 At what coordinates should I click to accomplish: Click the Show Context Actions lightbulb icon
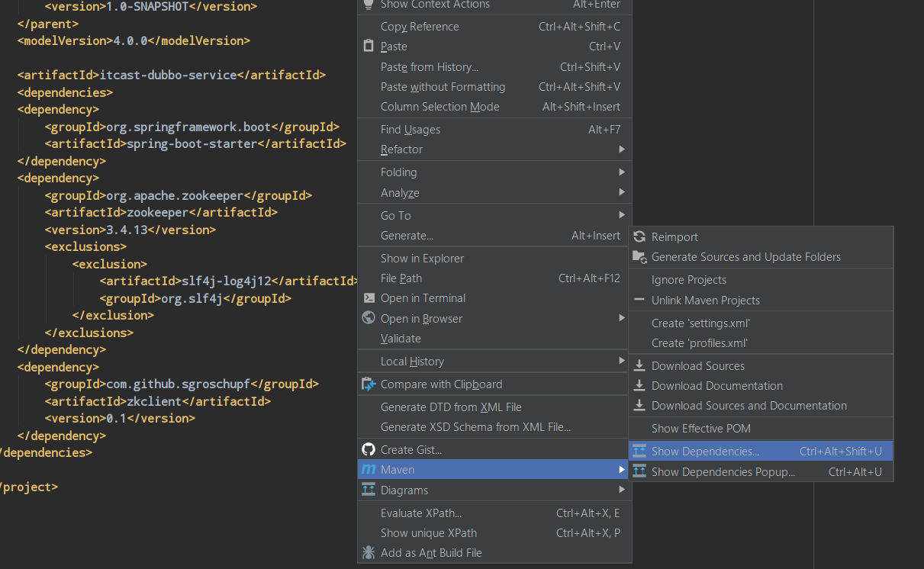coord(369,5)
